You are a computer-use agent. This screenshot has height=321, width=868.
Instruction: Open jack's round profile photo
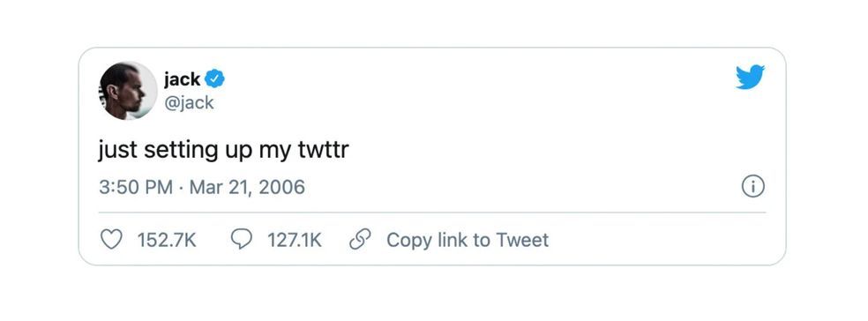pos(128,90)
